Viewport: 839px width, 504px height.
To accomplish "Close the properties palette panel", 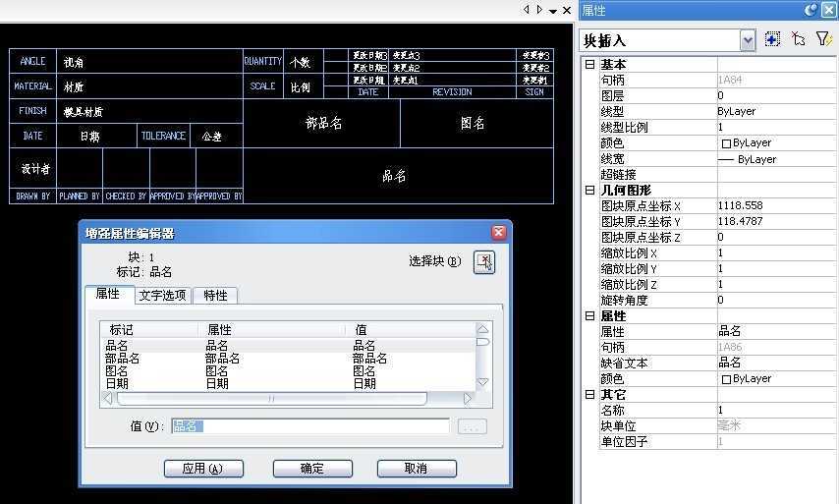I will pos(829,10).
